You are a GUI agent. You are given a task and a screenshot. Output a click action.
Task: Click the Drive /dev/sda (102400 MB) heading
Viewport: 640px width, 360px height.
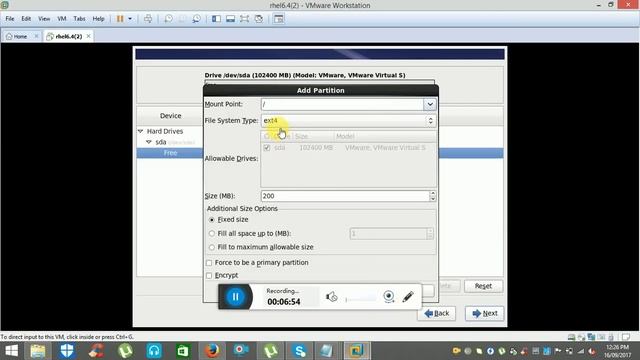305,75
